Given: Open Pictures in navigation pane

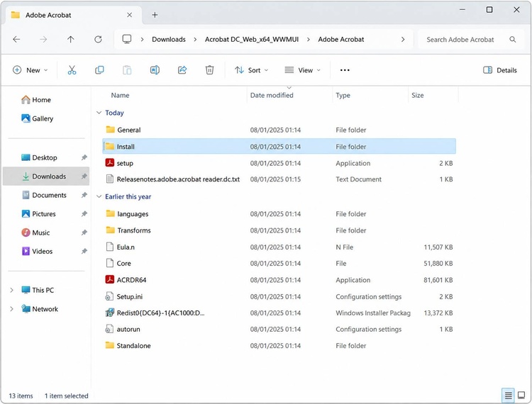Looking at the screenshot, I should [x=39, y=213].
